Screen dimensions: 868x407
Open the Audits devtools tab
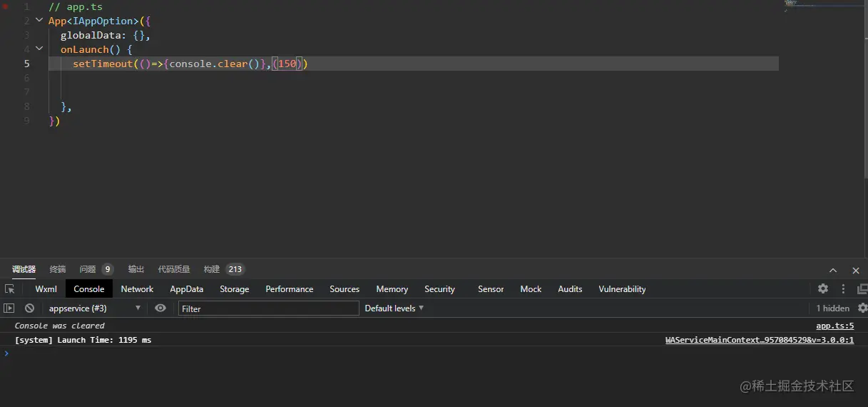(570, 289)
